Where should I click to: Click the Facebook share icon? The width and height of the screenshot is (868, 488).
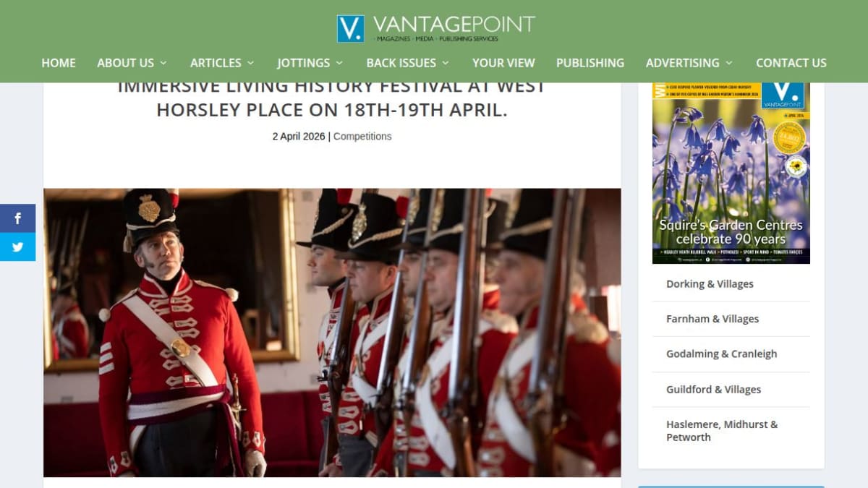click(17, 218)
